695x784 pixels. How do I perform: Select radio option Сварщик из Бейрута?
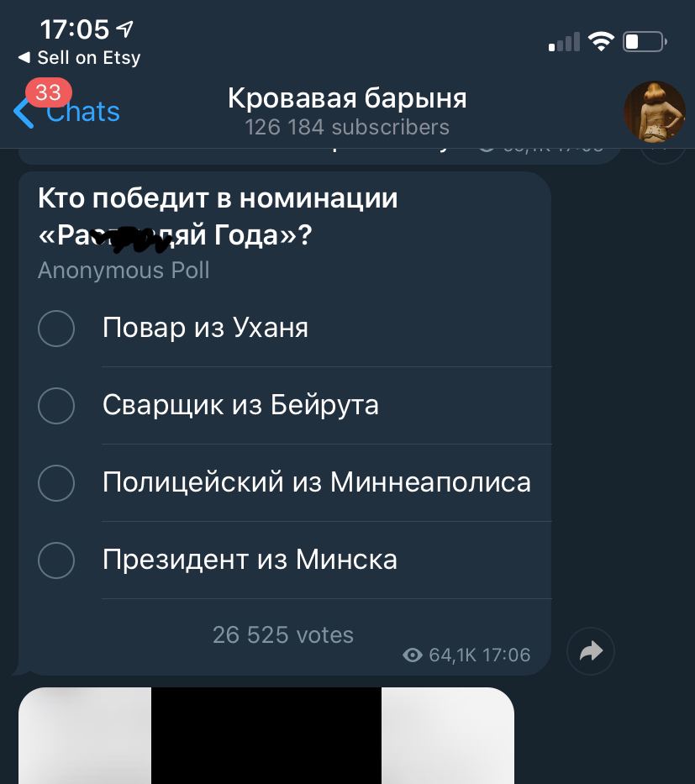point(56,406)
